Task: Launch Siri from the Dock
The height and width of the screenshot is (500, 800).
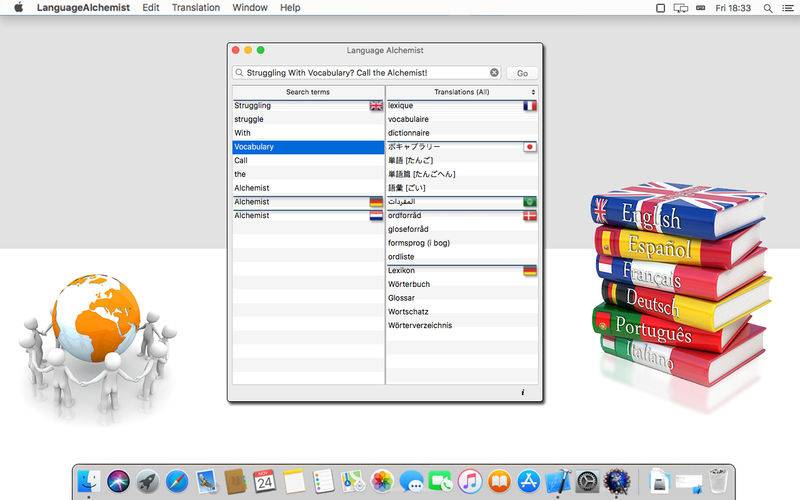Action: tap(118, 482)
